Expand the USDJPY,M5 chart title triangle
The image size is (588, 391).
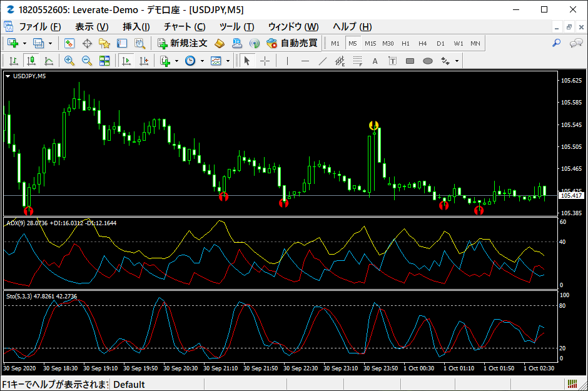pyautogui.click(x=8, y=76)
